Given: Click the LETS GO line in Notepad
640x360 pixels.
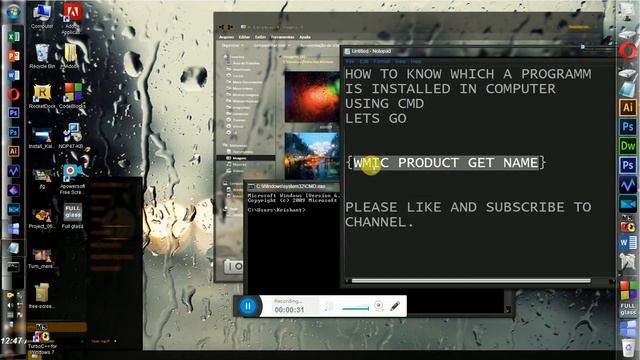Looking at the screenshot, I should [x=376, y=118].
